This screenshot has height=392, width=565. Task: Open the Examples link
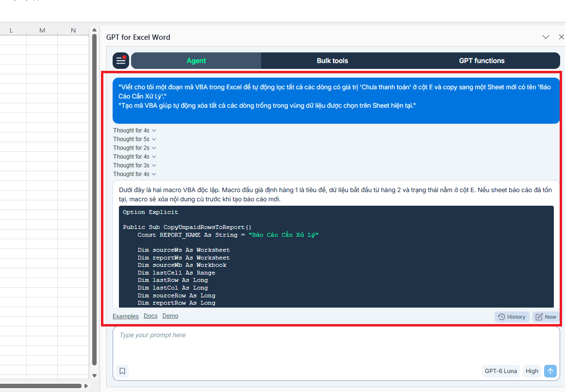coord(125,316)
